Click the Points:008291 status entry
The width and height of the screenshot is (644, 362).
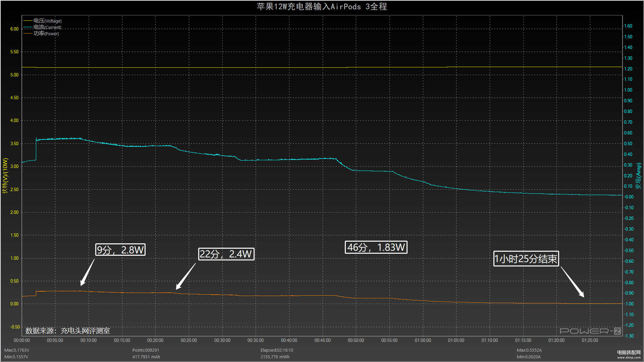point(146,350)
